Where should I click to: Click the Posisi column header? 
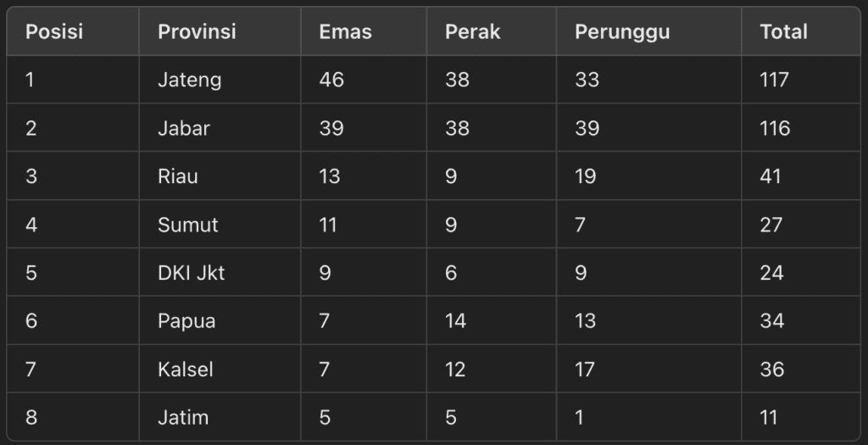point(54,32)
